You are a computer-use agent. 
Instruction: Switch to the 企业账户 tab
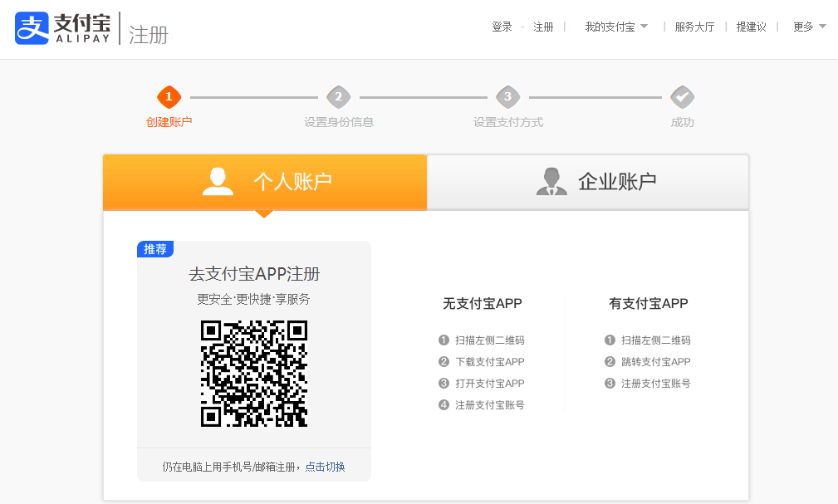pos(588,182)
